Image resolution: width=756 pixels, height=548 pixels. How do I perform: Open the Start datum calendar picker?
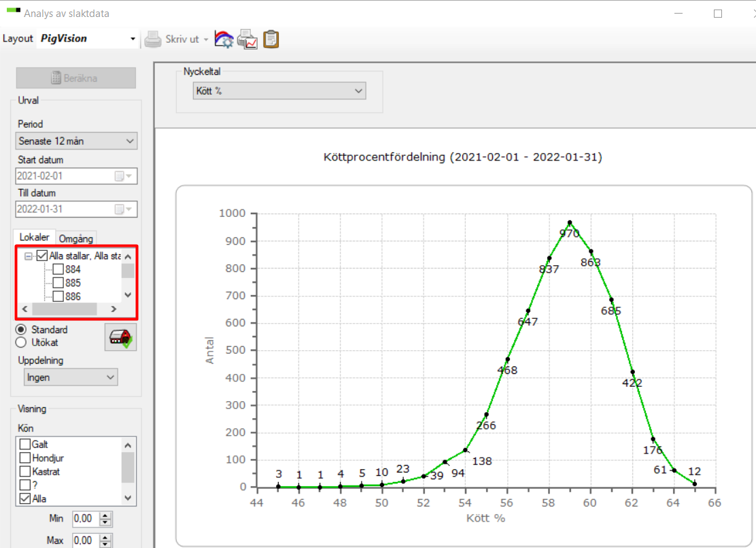coord(123,176)
